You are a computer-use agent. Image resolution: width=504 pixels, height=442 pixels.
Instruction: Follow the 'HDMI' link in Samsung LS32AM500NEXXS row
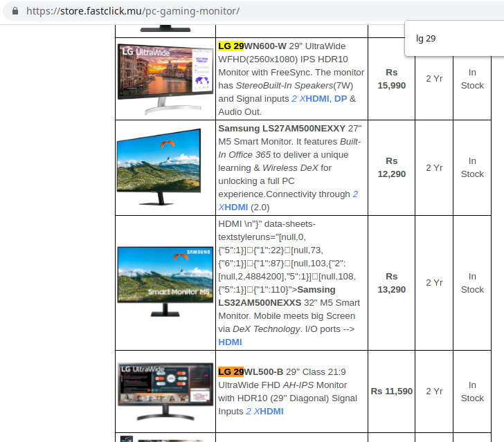230,342
